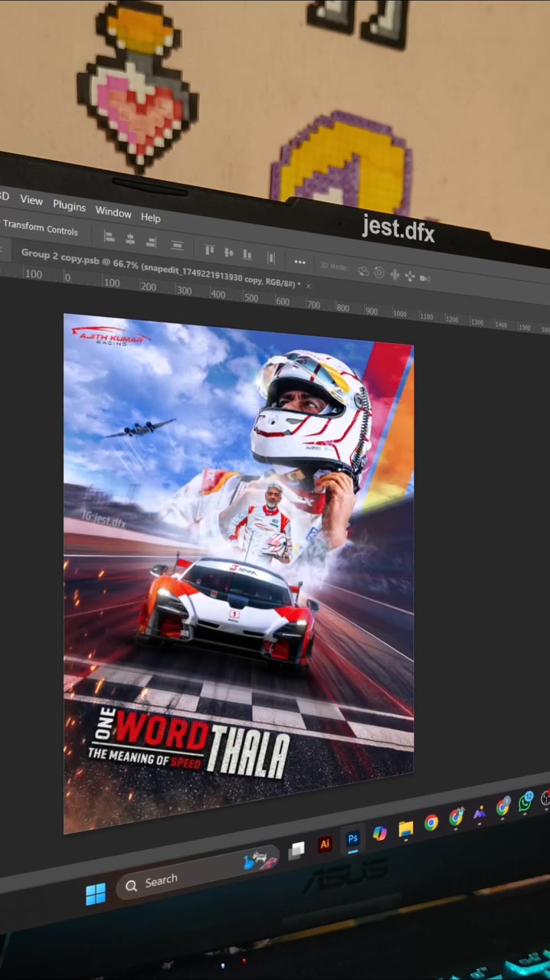Align left edges in options bar
550x980 pixels.
click(x=109, y=237)
